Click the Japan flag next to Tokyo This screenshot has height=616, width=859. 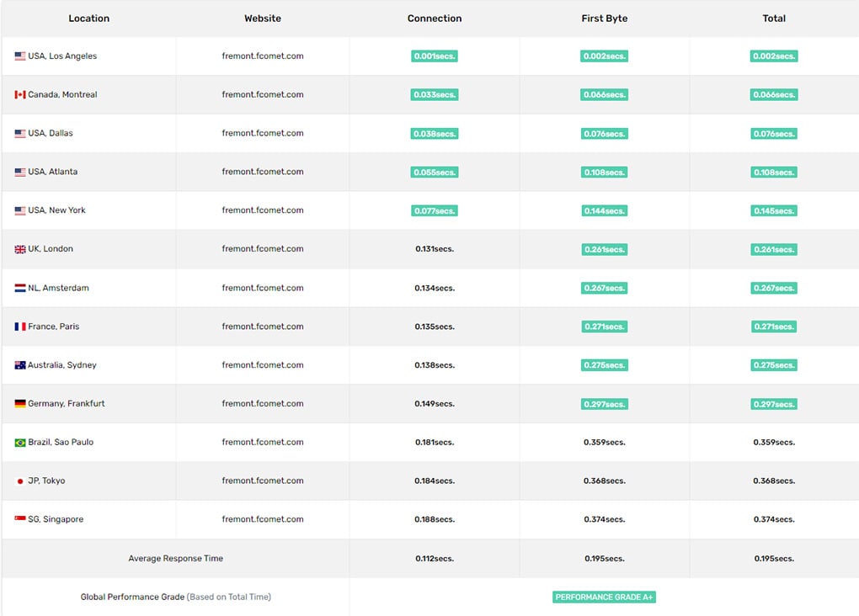pyautogui.click(x=20, y=481)
